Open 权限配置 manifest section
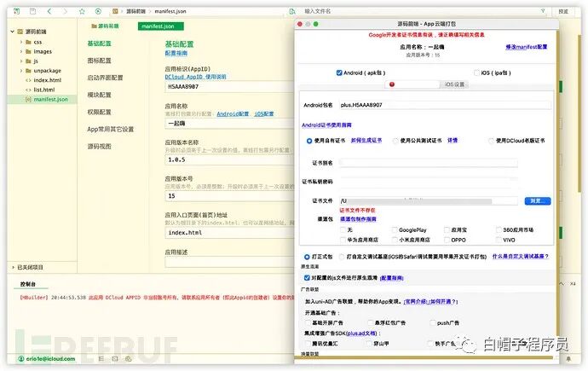The width and height of the screenshot is (588, 371). (x=100, y=112)
